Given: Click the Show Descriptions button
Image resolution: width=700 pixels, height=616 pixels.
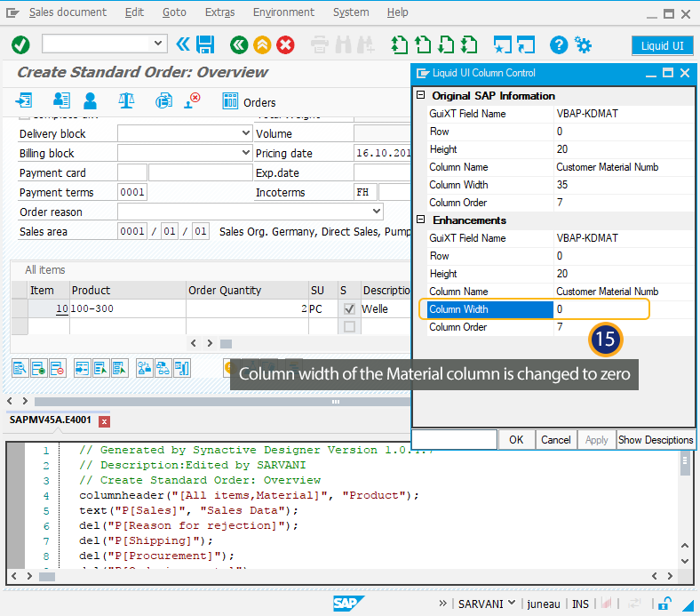Looking at the screenshot, I should pyautogui.click(x=656, y=439).
